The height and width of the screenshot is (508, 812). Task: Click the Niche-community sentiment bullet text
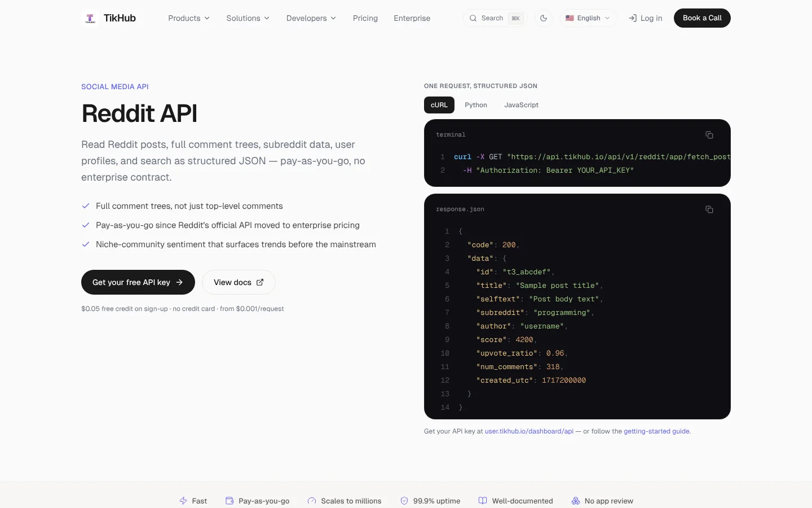click(236, 244)
